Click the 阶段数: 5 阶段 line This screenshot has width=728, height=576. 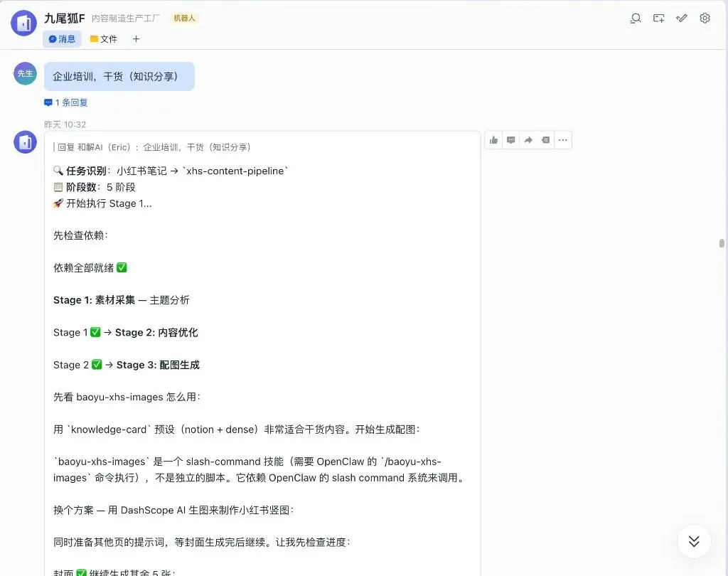(95, 187)
